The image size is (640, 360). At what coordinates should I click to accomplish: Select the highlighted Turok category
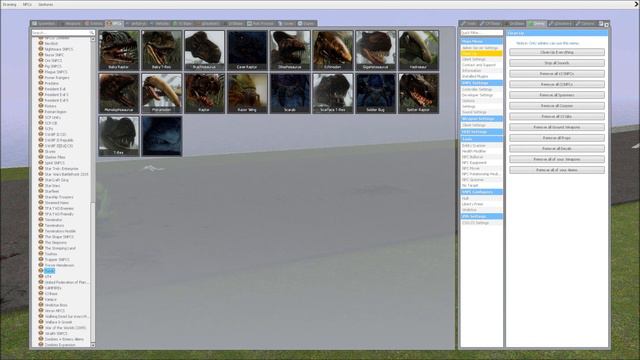click(49, 271)
